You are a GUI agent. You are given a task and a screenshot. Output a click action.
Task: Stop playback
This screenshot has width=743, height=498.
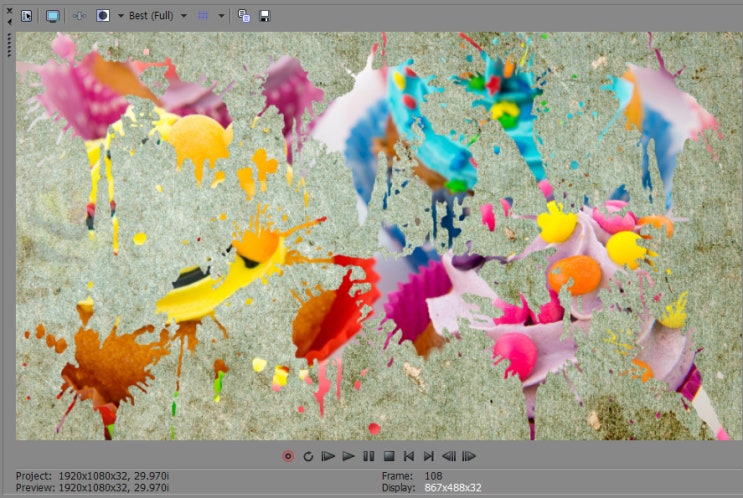[389, 456]
